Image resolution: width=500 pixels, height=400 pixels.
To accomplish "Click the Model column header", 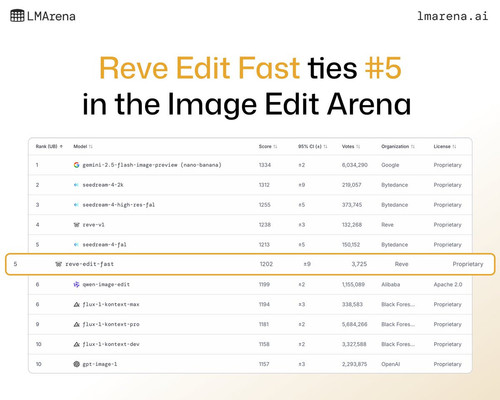I will point(80,146).
